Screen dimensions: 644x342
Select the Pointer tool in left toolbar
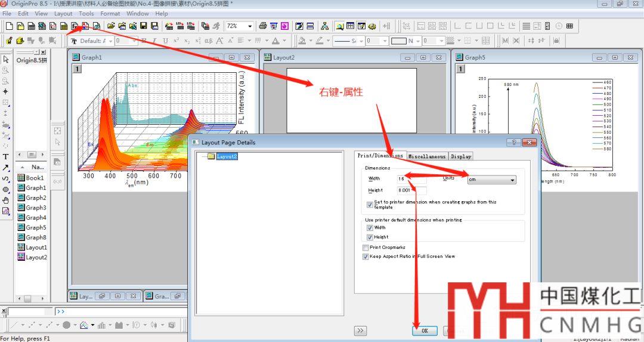[6, 59]
